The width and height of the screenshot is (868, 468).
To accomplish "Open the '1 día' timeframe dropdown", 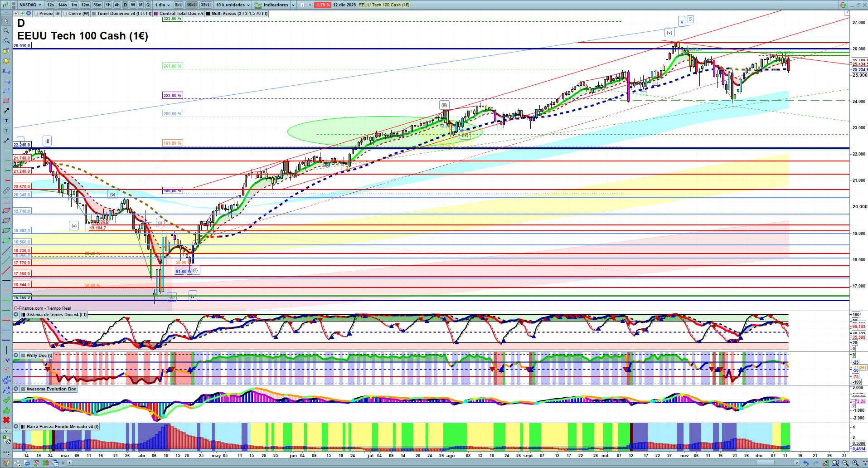I will 162,5.
